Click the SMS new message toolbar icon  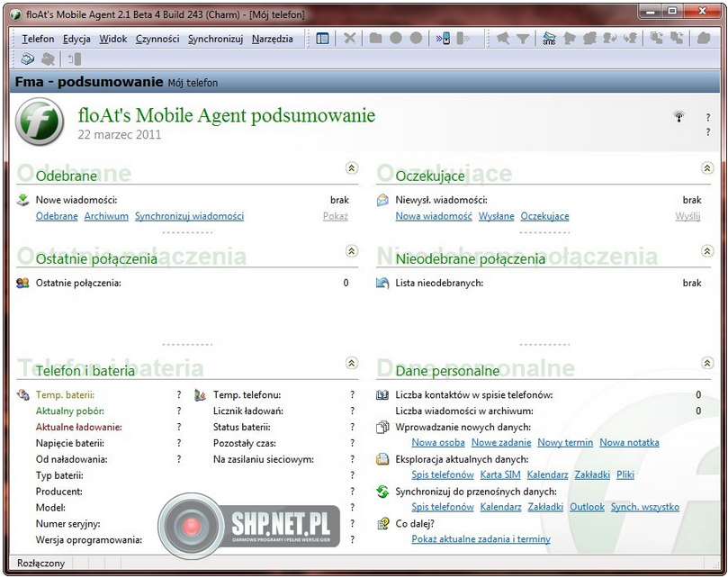click(549, 39)
